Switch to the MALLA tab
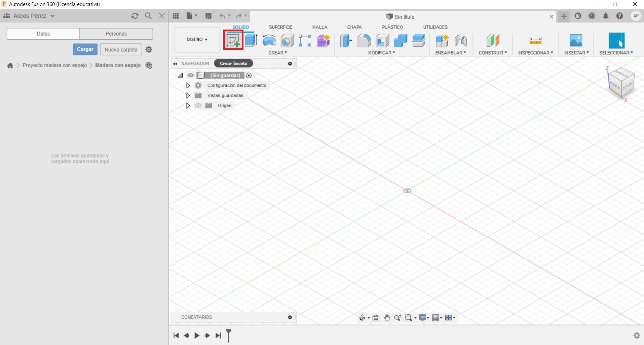The height and width of the screenshot is (345, 644). tap(319, 27)
